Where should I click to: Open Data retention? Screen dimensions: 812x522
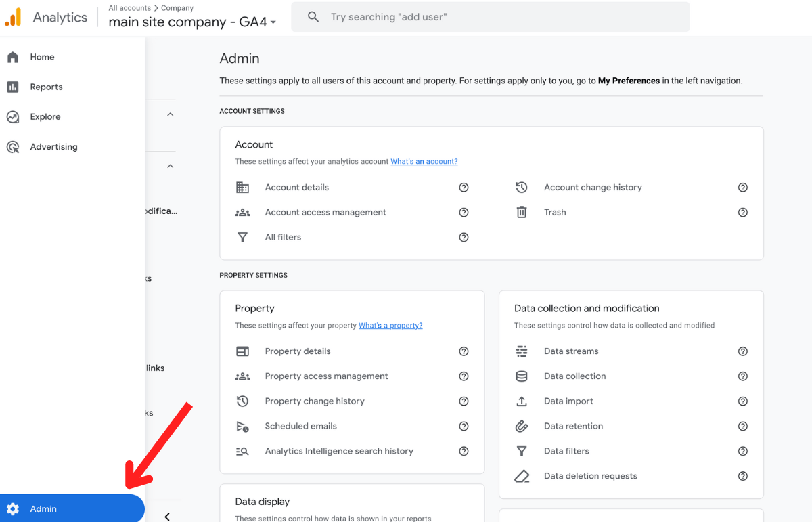click(573, 426)
